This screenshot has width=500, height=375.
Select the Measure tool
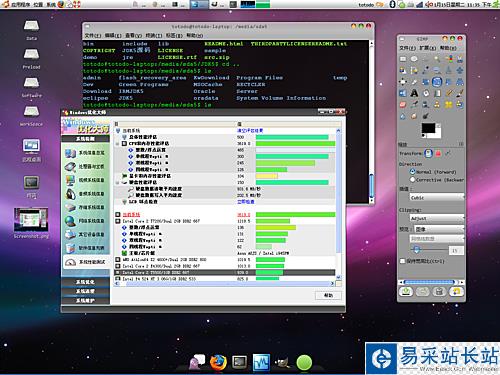tap(449, 70)
